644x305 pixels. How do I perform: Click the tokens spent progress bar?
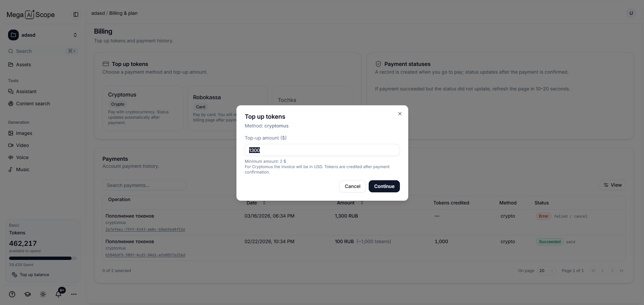click(43, 258)
